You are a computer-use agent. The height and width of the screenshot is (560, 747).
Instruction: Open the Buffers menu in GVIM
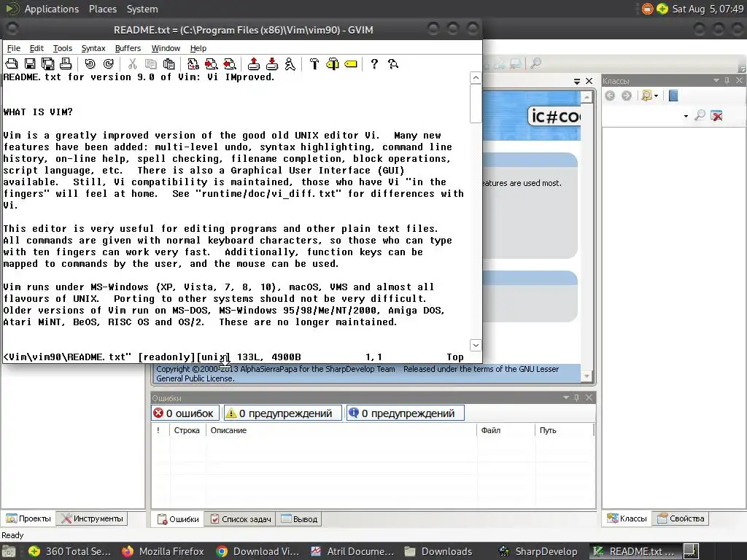point(128,48)
